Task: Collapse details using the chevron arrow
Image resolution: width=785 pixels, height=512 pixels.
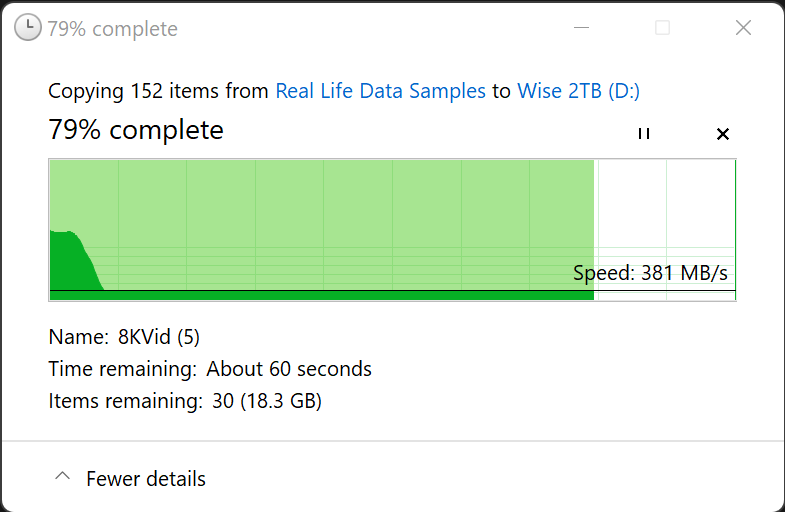Action: [x=62, y=478]
